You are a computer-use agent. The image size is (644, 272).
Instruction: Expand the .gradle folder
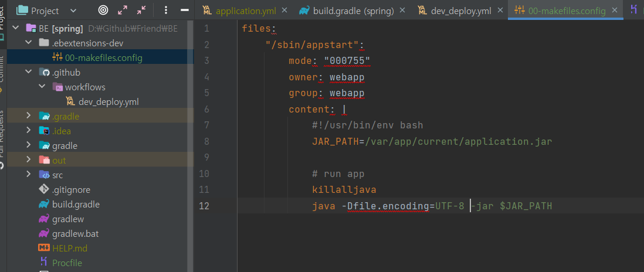click(28, 115)
